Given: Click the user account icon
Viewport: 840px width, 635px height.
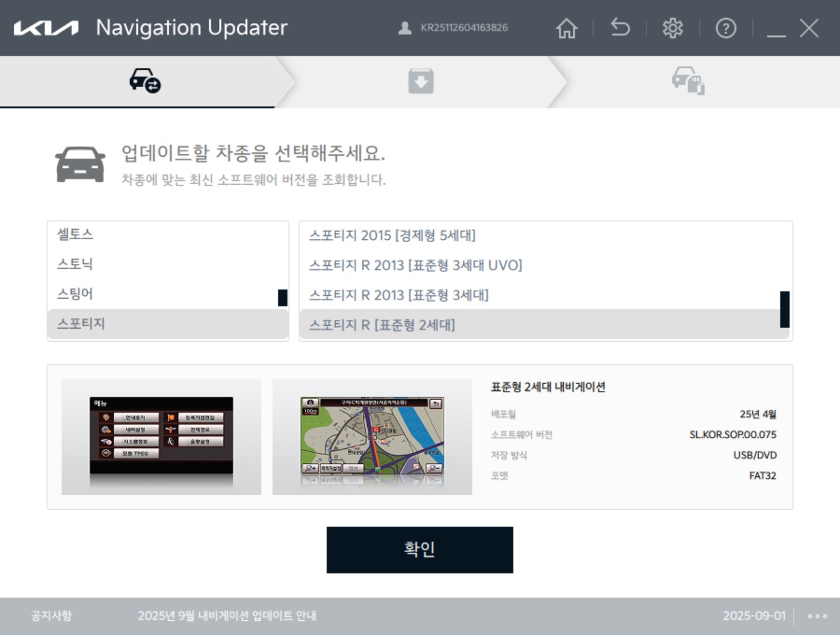Looking at the screenshot, I should tap(405, 28).
